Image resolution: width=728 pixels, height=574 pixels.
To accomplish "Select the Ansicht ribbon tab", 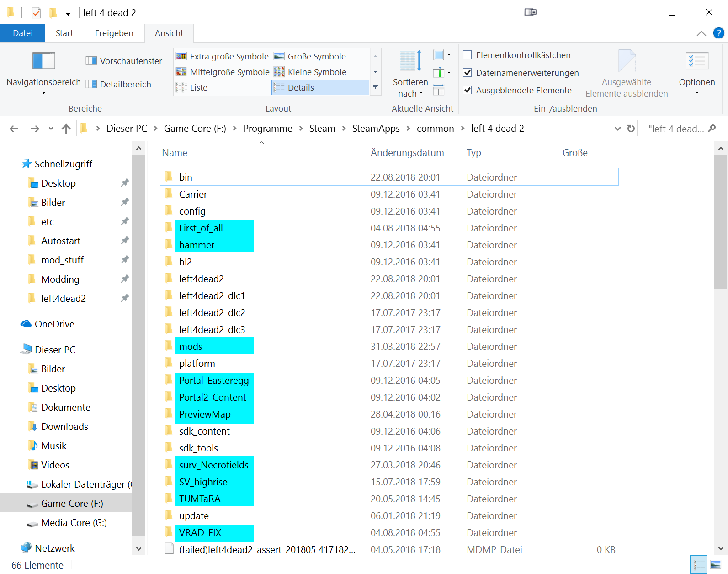I will click(x=169, y=33).
